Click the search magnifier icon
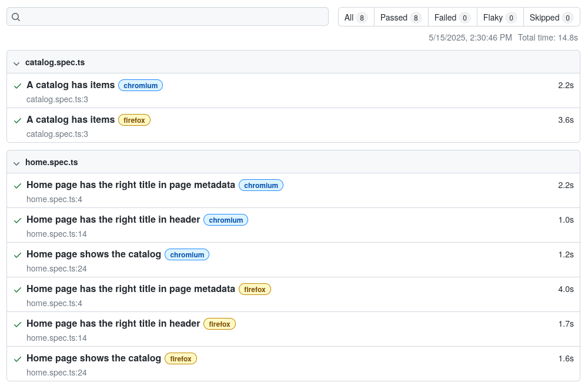Screen dimensions: 588x389 [16, 17]
